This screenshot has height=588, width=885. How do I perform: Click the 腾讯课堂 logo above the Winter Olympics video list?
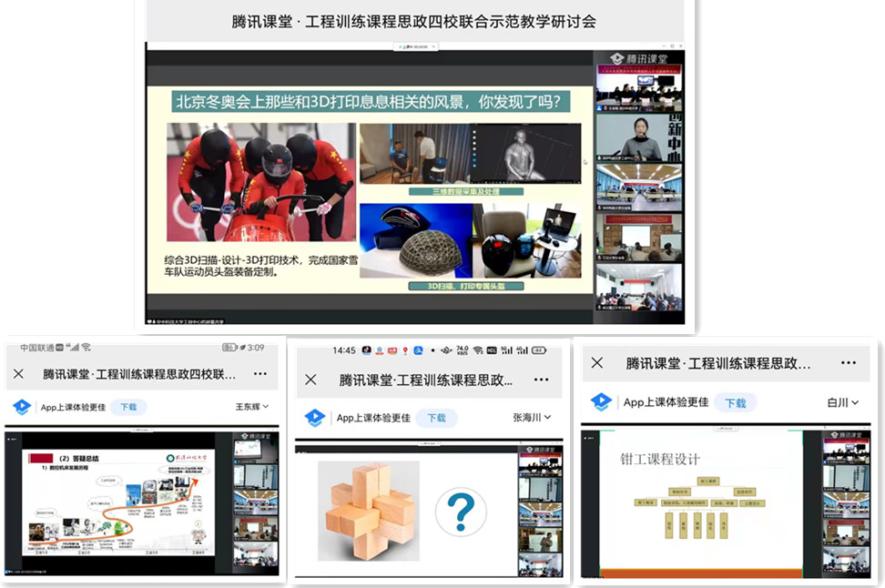(637, 57)
